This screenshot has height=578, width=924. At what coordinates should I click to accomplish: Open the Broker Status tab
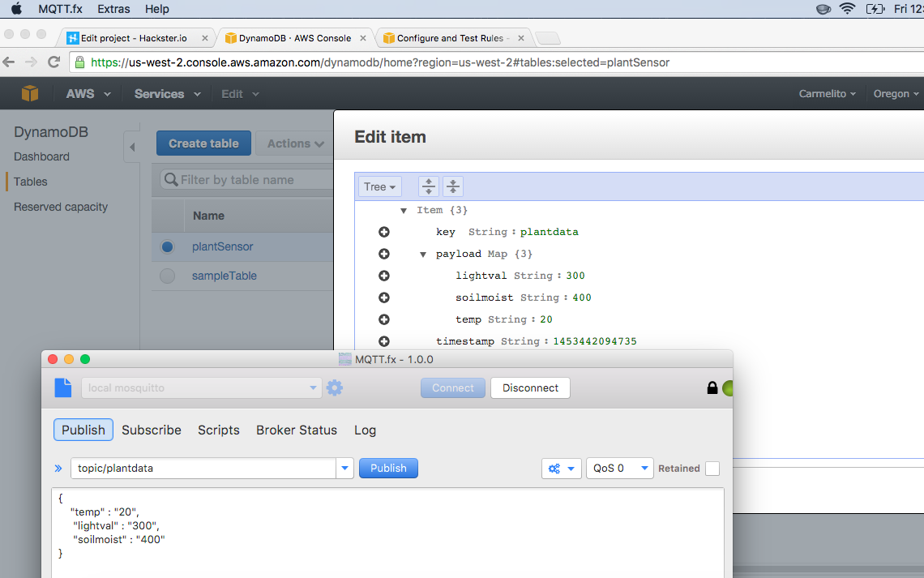click(297, 430)
